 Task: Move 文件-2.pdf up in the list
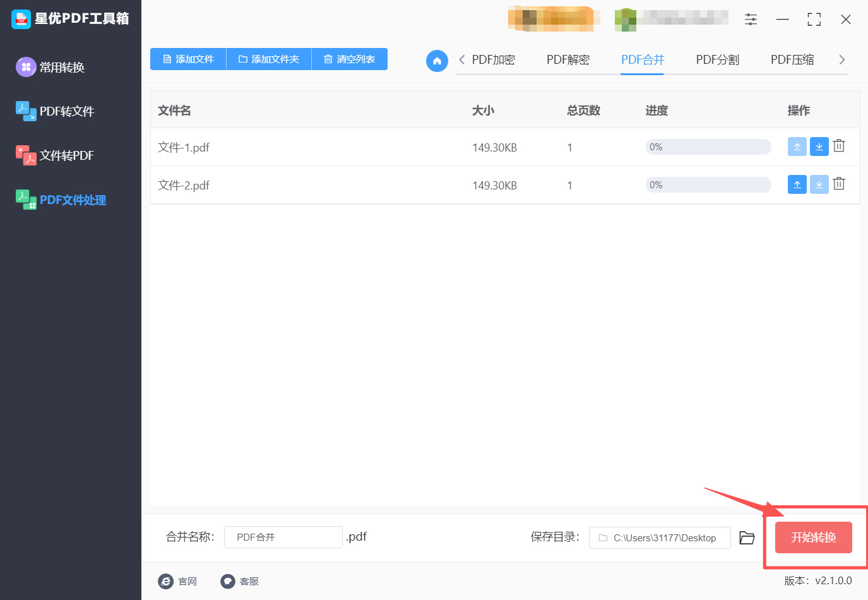[797, 184]
